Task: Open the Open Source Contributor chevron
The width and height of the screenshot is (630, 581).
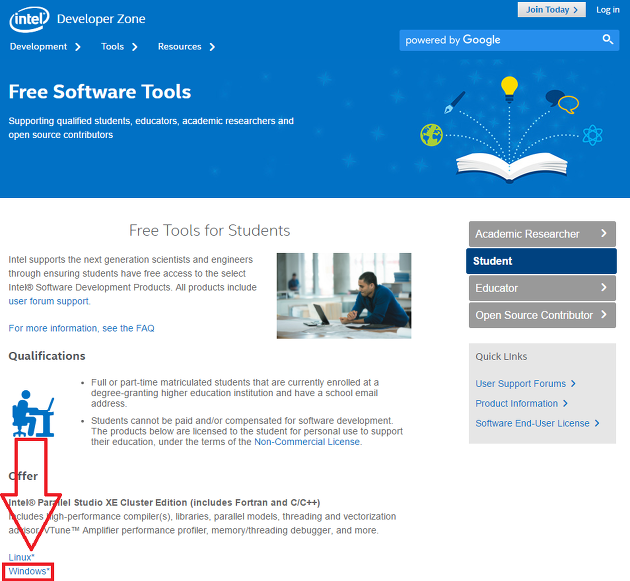Action: [x=603, y=314]
